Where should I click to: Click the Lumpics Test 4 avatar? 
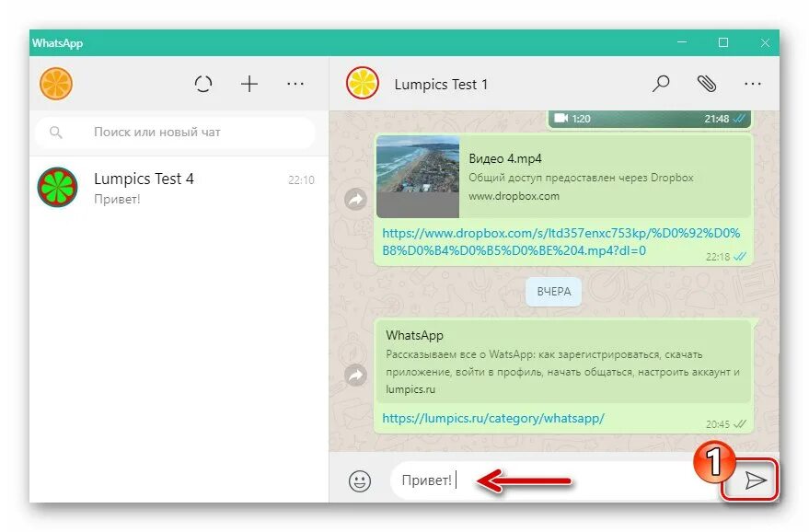[x=57, y=187]
